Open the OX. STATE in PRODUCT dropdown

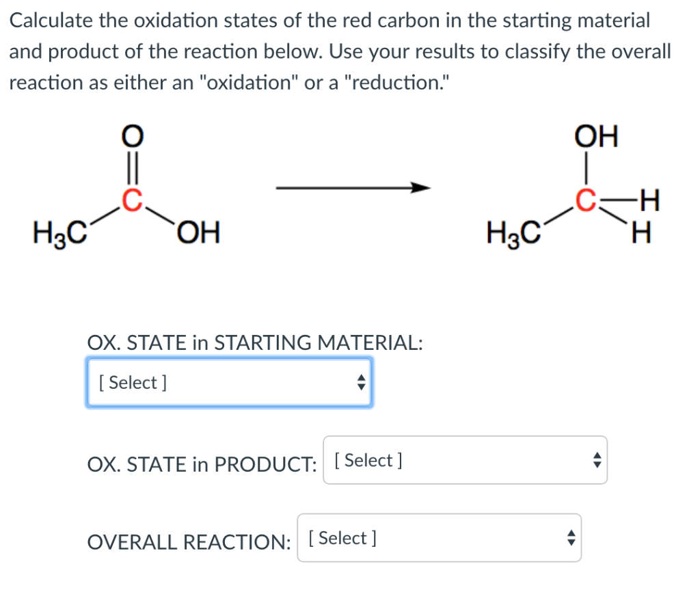[465, 460]
